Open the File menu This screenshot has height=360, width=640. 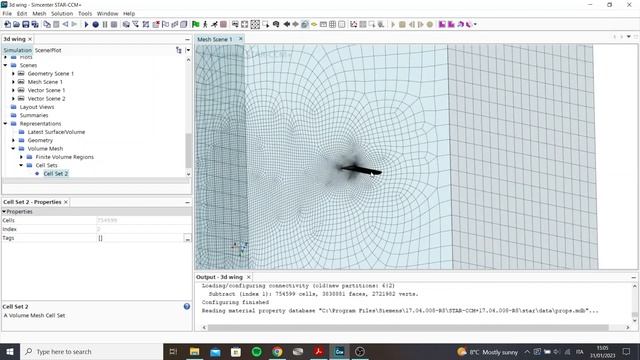[7, 13]
